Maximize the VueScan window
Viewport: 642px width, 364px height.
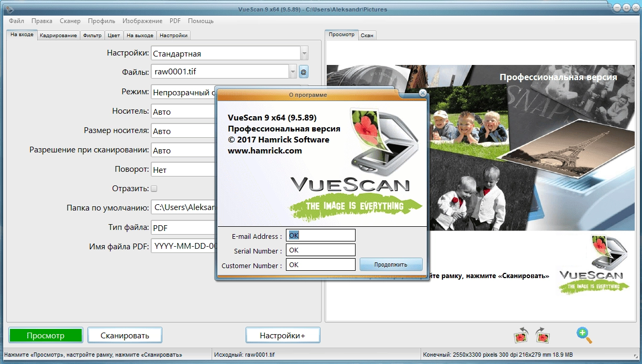pyautogui.click(x=625, y=7)
